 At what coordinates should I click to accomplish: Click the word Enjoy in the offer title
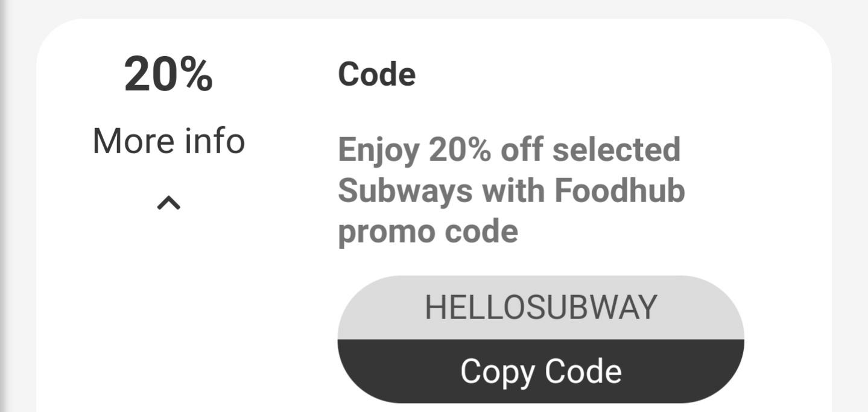pyautogui.click(x=378, y=151)
